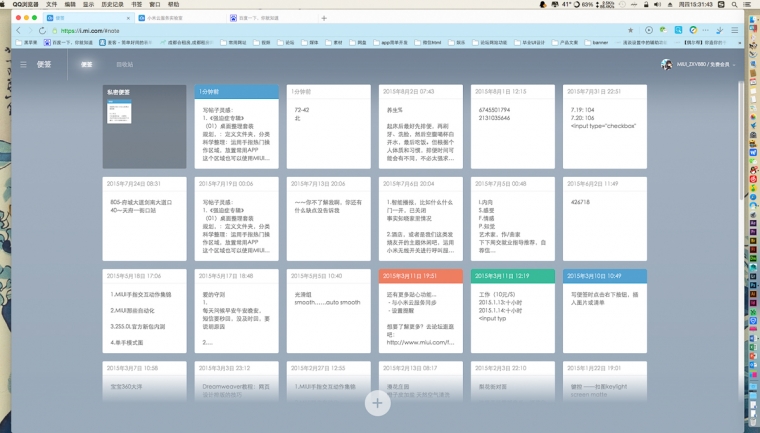Screen dimensions: 760x433
Task: Click the QQ penguin icon in menu bar
Action: click(542, 4)
